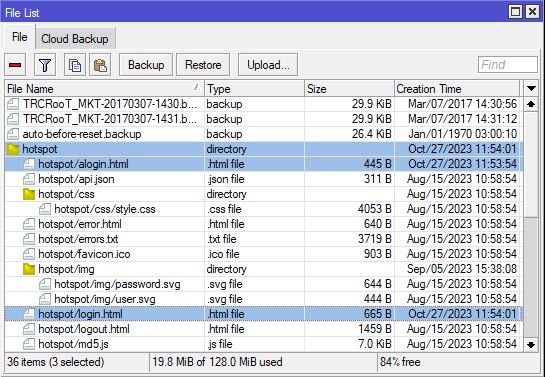Sort by the File Name column header
The image size is (545, 377).
pos(104,89)
